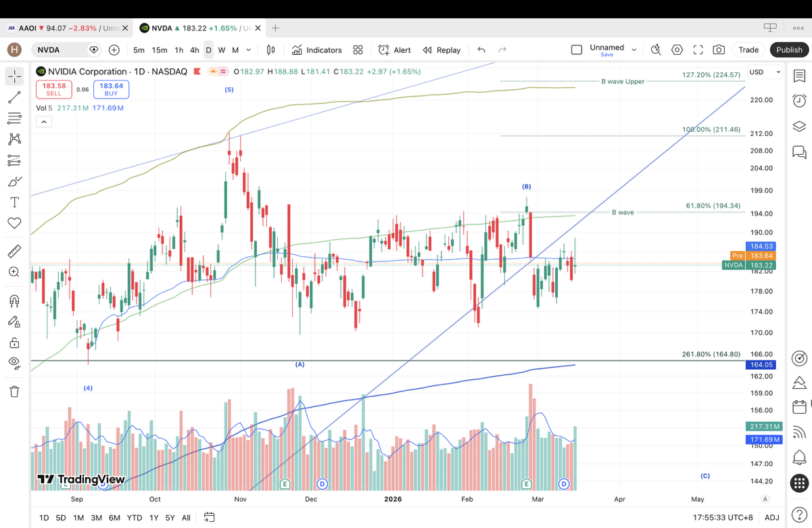Activate the Zoom in tool
Screen dimensions: 812x528
pos(14,272)
